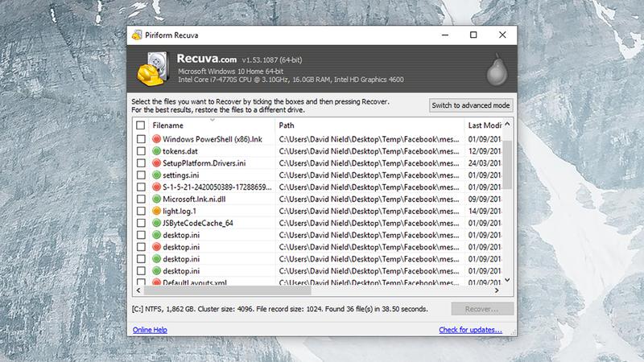Tick checkbox for JSByteCodeCache_64
Image resolution: width=644 pixels, height=362 pixels.
(141, 223)
